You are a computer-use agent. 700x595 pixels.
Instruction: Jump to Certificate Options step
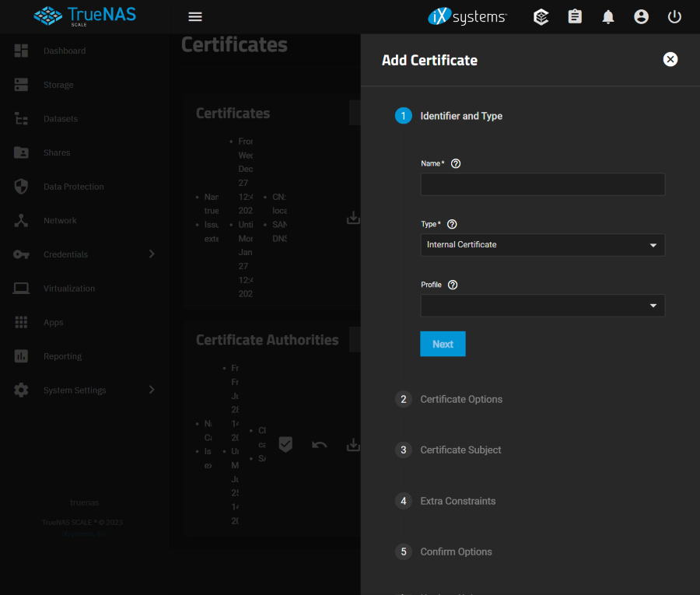[460, 399]
